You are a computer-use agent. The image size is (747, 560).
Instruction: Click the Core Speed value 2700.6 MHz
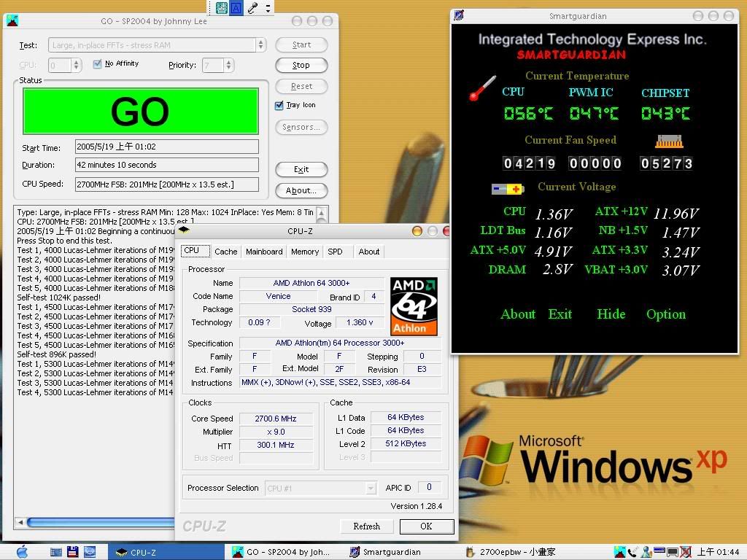click(276, 419)
